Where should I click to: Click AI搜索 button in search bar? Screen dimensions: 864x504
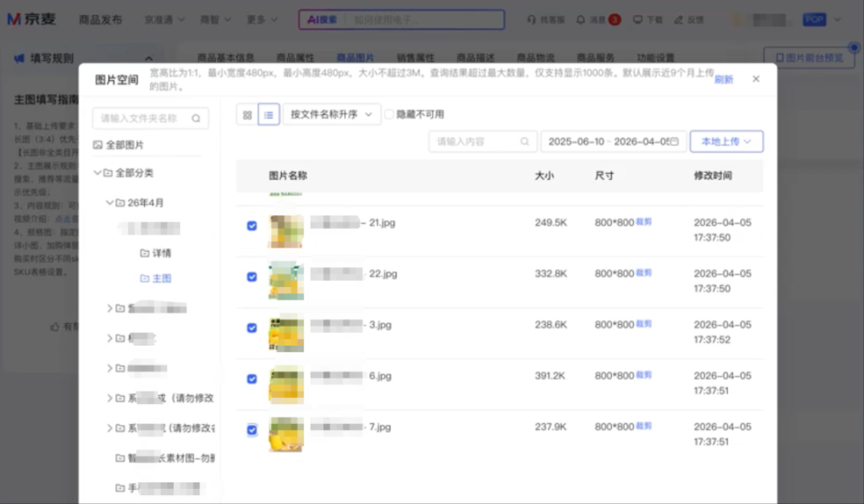[x=322, y=20]
